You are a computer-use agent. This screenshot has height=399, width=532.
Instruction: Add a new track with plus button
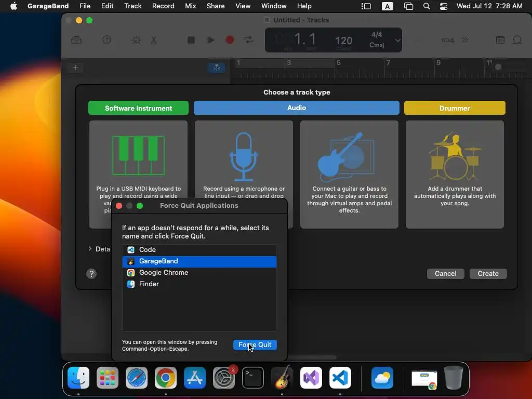coord(75,68)
